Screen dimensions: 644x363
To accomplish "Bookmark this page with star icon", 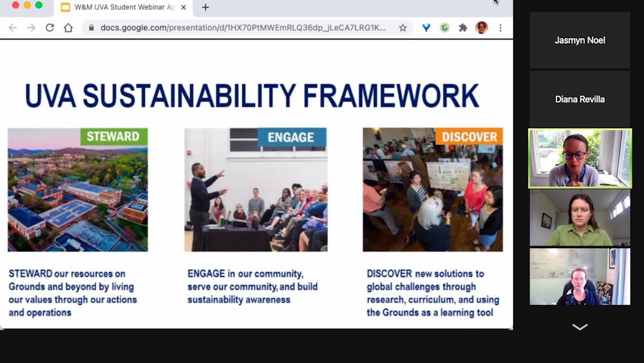I will tap(402, 28).
